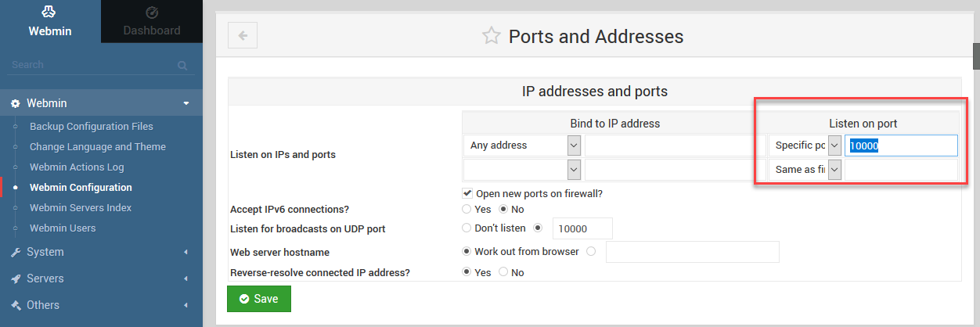Click the Others hammer icon
Viewport: 980px width, 327px height.
(x=15, y=306)
